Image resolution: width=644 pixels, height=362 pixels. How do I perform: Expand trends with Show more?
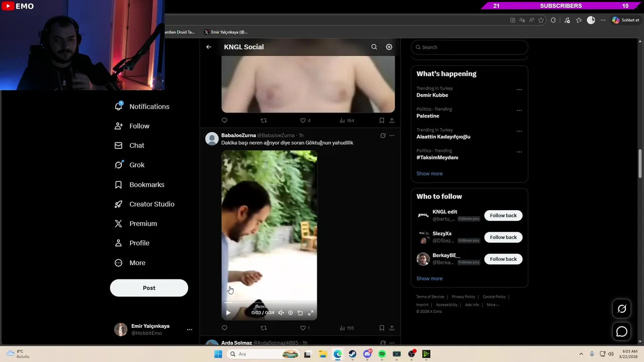tap(429, 173)
